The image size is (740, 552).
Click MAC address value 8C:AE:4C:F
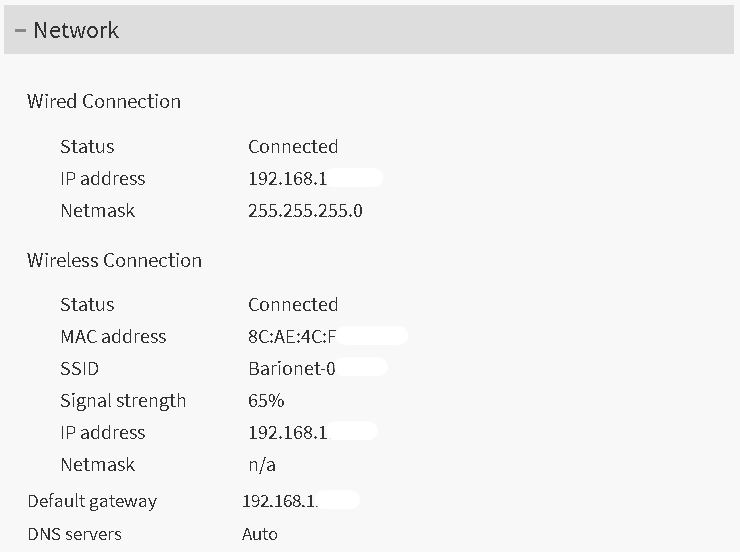292,336
